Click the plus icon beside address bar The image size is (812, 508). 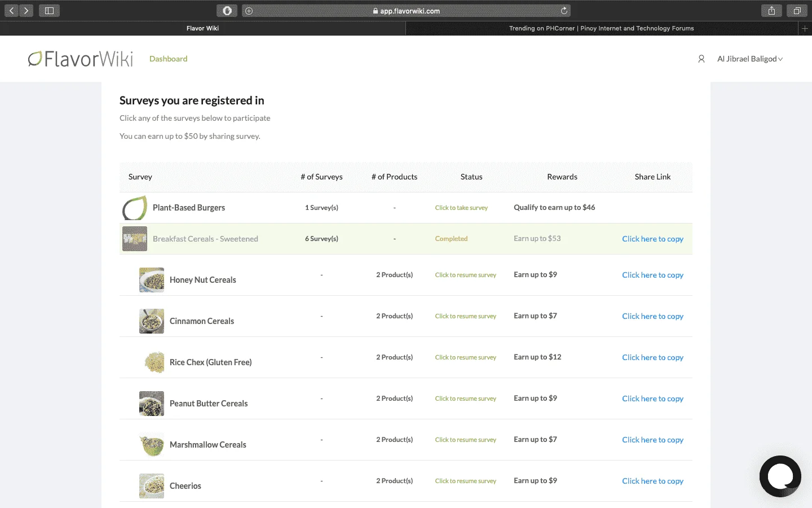click(x=249, y=11)
